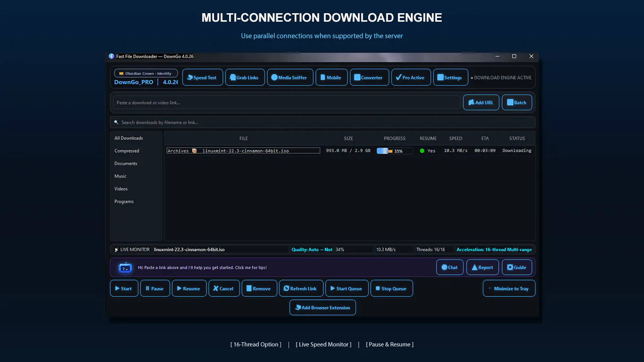This screenshot has height=362, width=644.
Task: Click Add Browser Extension
Action: pyautogui.click(x=322, y=307)
